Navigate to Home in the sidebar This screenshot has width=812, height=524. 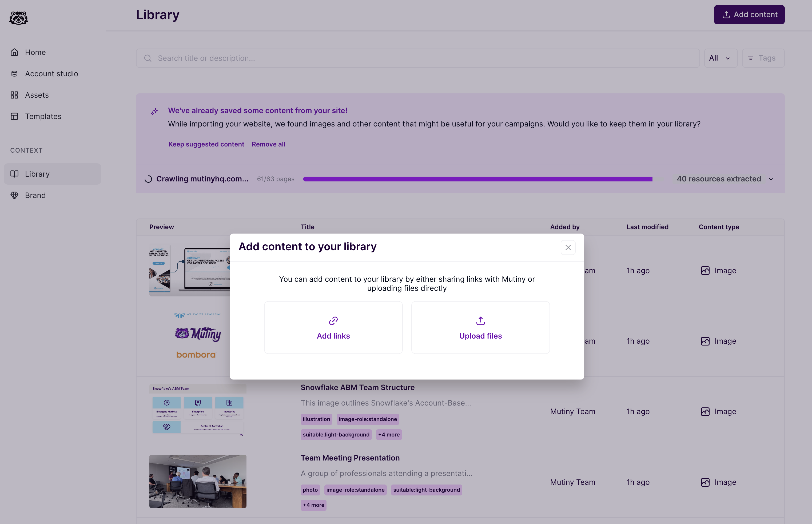[35, 52]
